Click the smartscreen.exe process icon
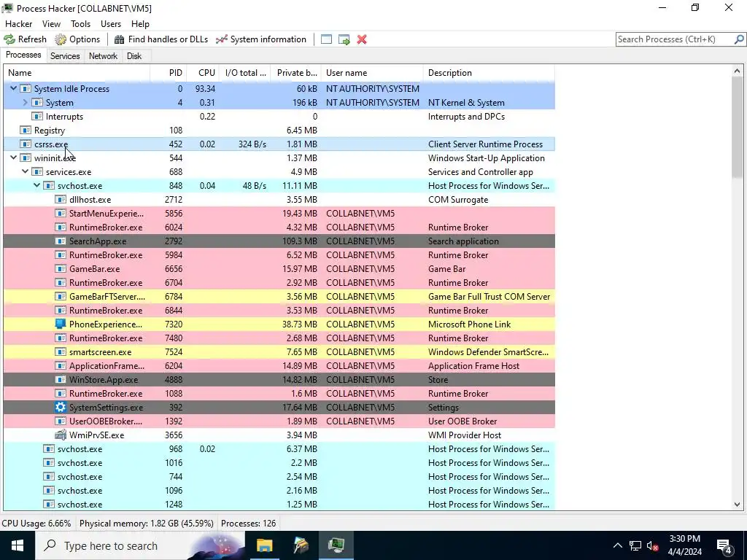This screenshot has width=747, height=560. 61,352
